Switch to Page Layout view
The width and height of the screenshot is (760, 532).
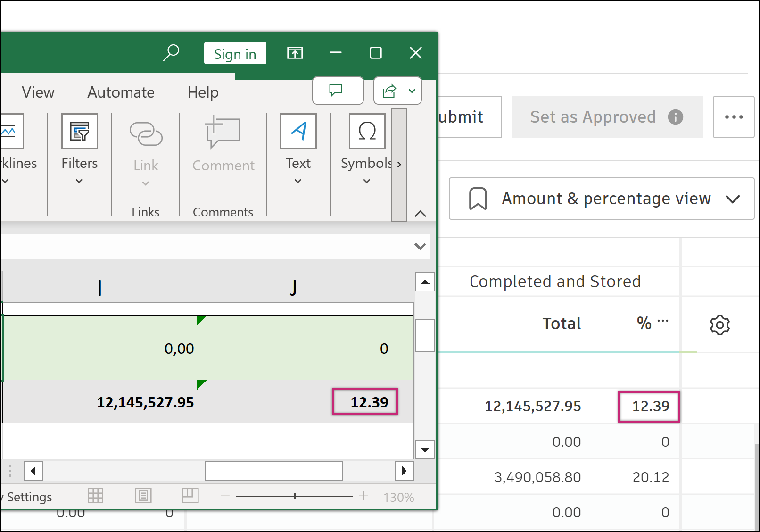tap(143, 496)
